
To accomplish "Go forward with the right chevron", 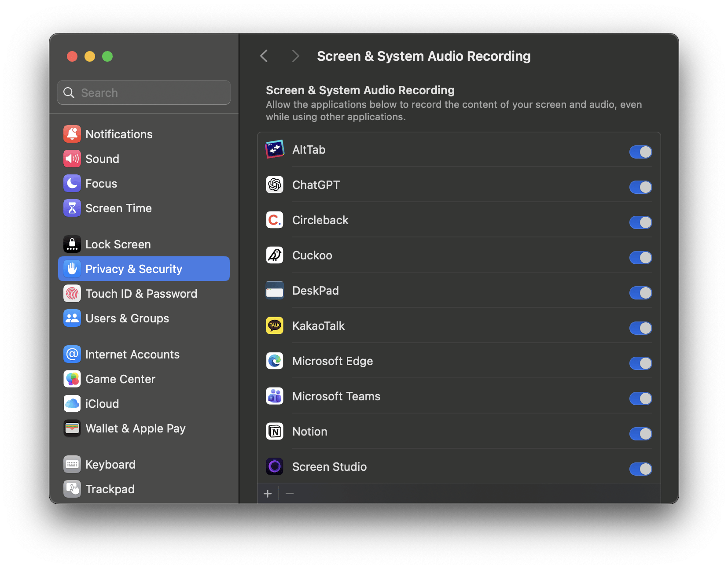I will [x=295, y=56].
